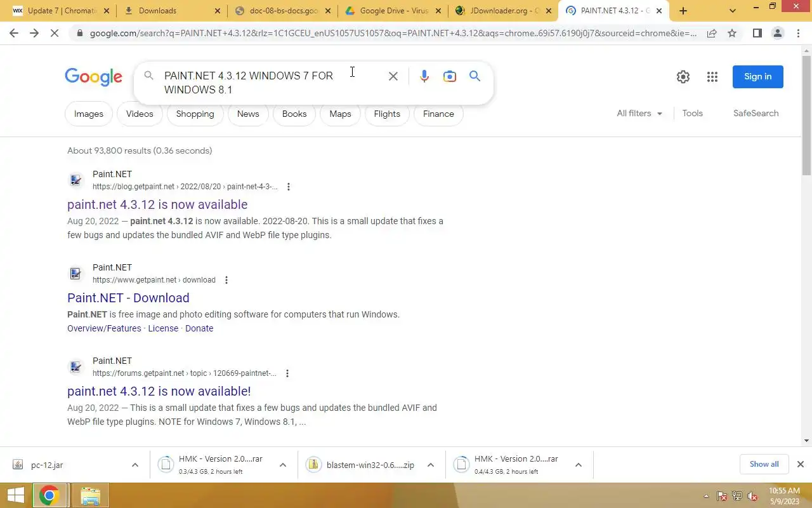Viewport: 812px width, 508px height.
Task: Show all downloads
Action: point(764,464)
